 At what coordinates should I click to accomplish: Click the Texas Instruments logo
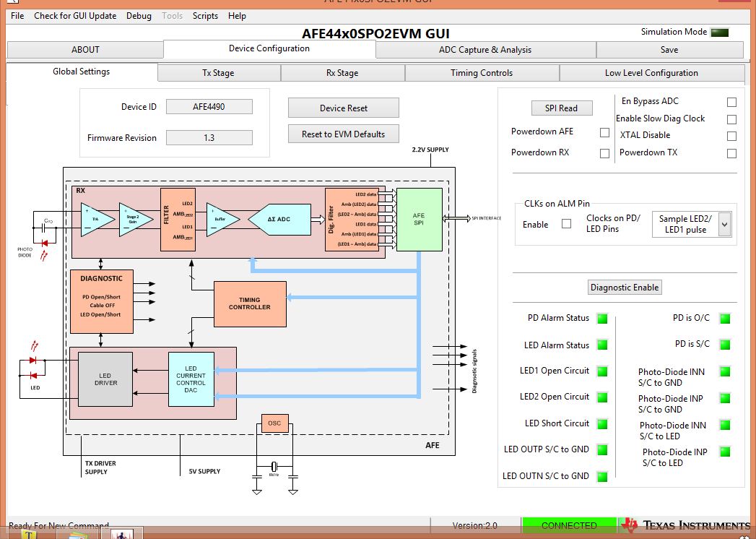(686, 525)
